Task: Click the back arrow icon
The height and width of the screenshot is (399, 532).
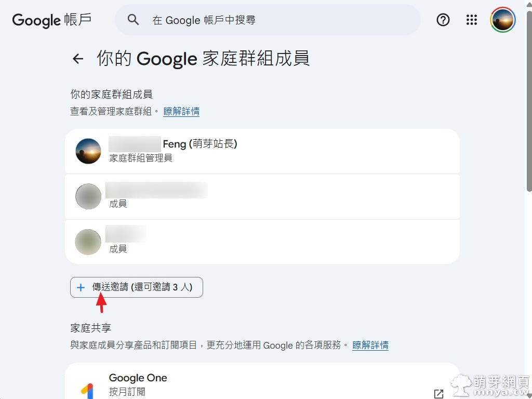Action: tap(78, 59)
